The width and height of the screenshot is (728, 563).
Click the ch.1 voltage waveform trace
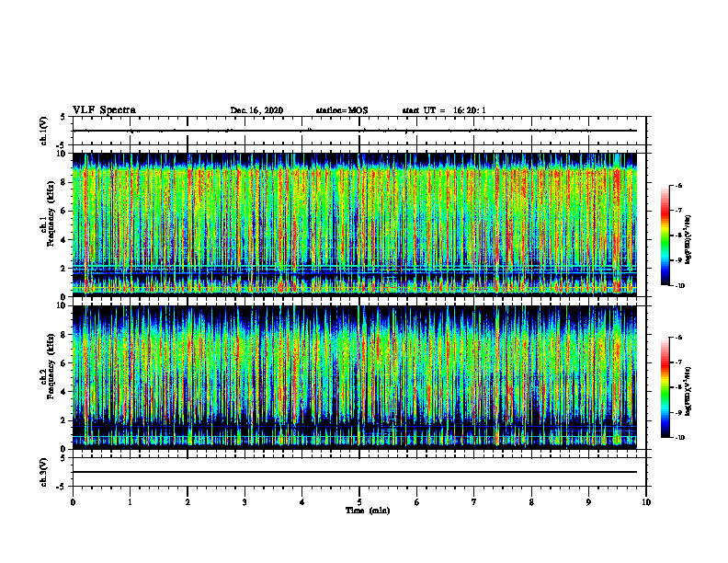tap(355, 131)
